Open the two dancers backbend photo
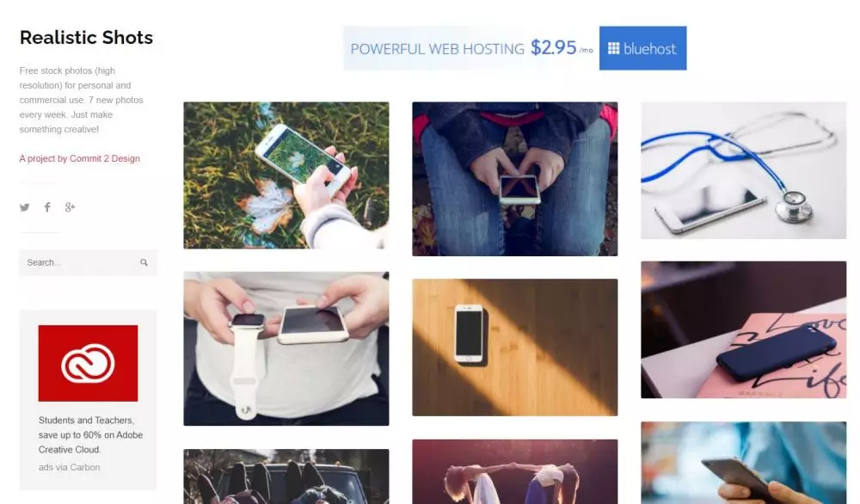The image size is (860, 504). [514, 471]
